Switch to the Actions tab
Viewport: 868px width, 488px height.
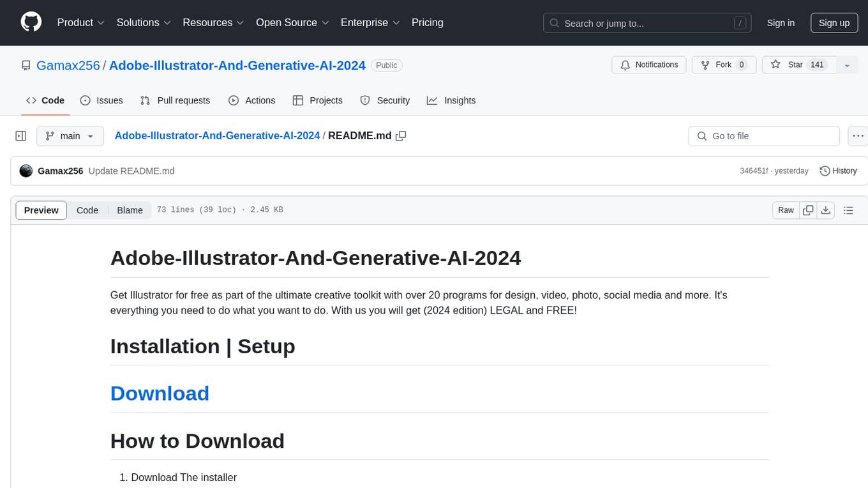(x=251, y=100)
